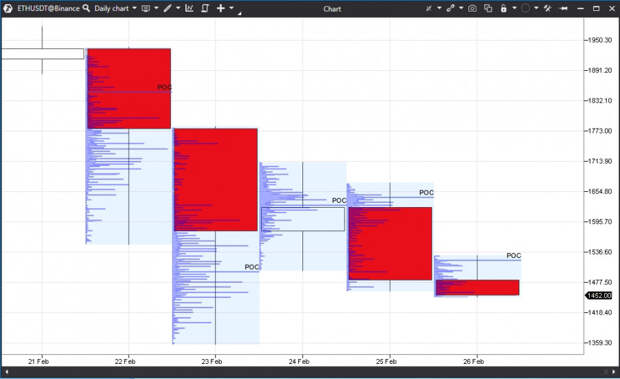Click the small corner triangle on toolbar

240,14
